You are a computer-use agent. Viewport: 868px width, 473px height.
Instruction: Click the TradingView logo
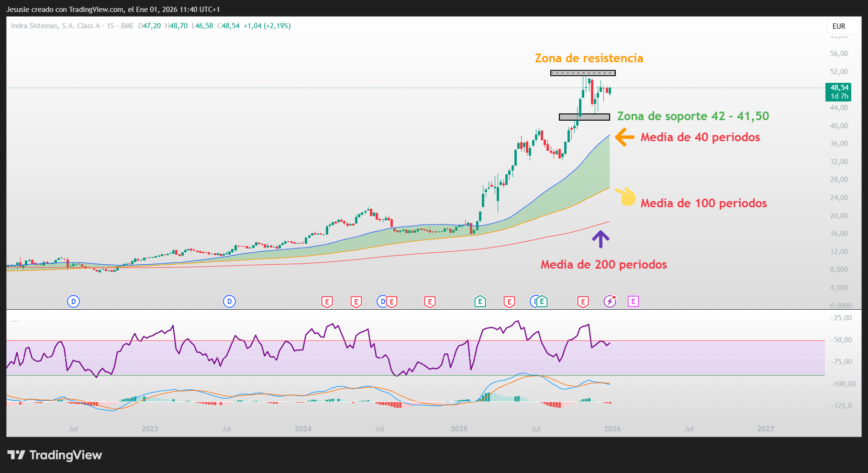(x=55, y=455)
